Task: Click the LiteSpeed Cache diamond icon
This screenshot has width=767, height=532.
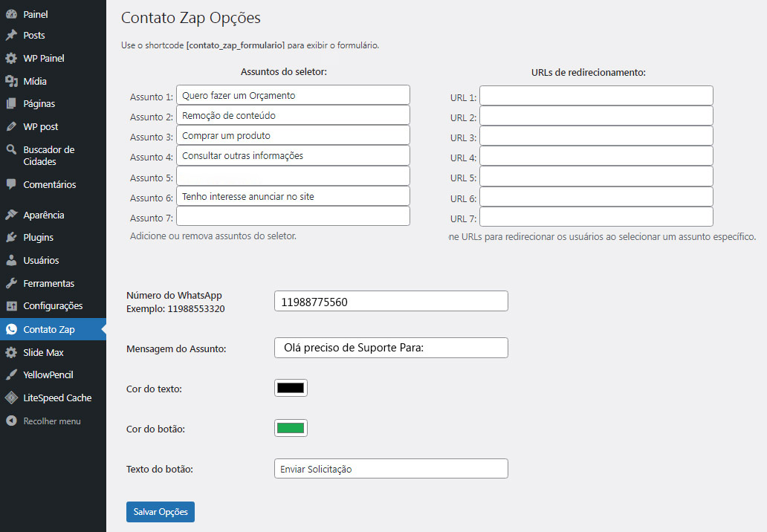Action: pos(11,398)
